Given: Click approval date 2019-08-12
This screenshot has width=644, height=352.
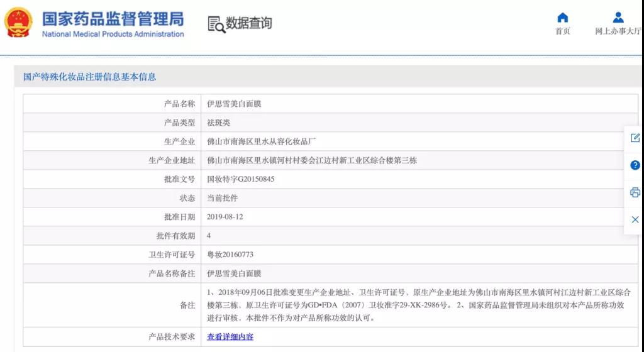Looking at the screenshot, I should pyautogui.click(x=225, y=217).
